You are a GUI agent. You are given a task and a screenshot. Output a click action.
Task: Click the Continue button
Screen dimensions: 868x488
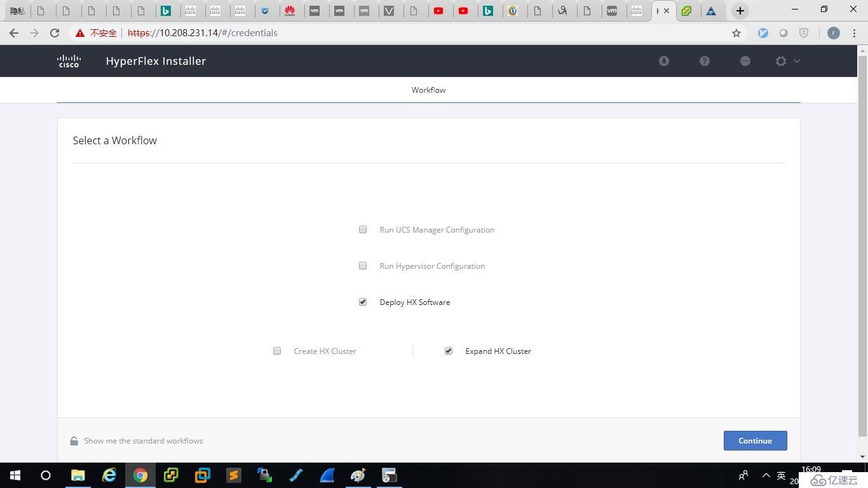756,441
